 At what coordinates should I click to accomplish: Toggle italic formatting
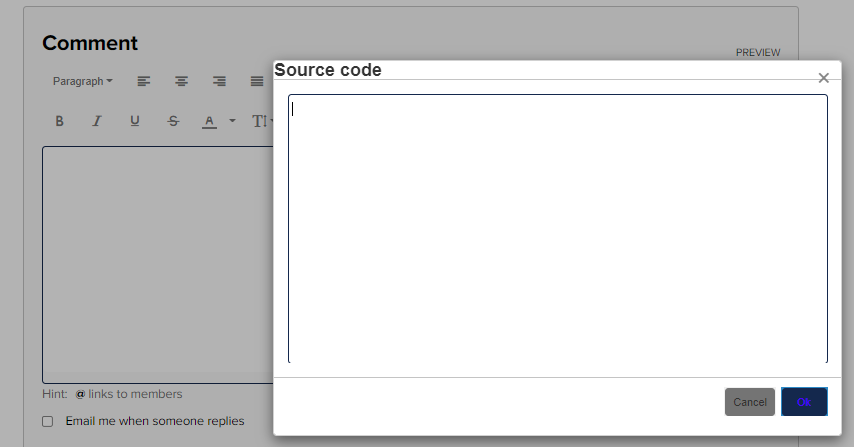tap(97, 121)
